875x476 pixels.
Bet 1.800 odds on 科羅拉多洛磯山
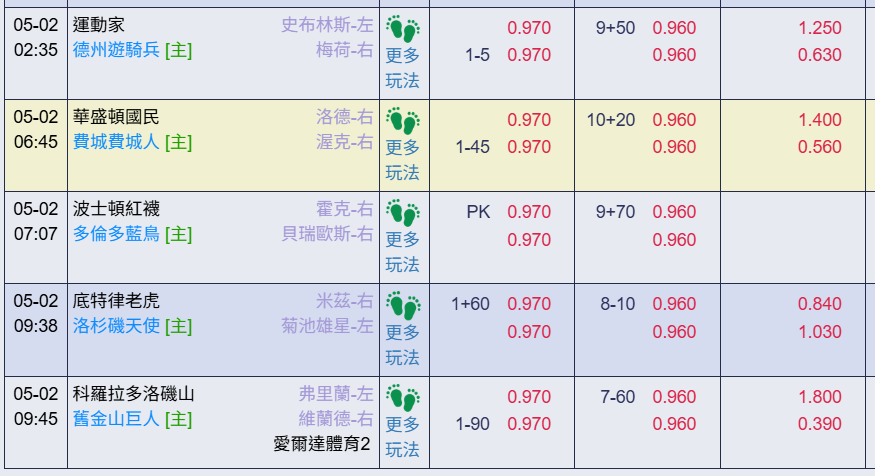820,396
